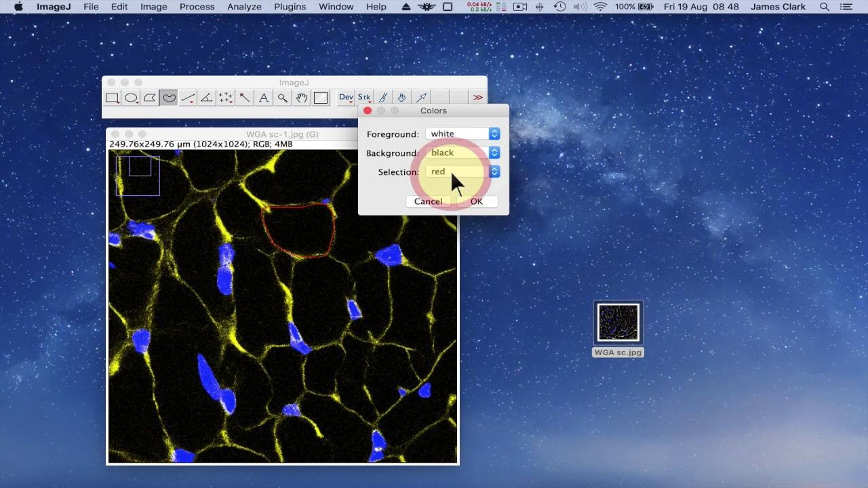This screenshot has width=868, height=488.
Task: Select the Polygon selection tool
Action: tap(151, 98)
